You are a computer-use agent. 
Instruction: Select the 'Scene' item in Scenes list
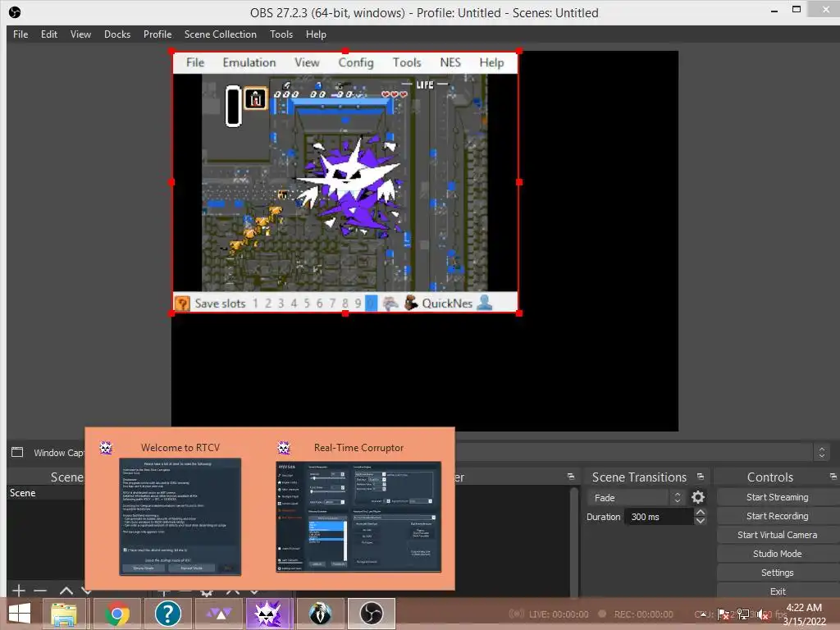click(46, 492)
